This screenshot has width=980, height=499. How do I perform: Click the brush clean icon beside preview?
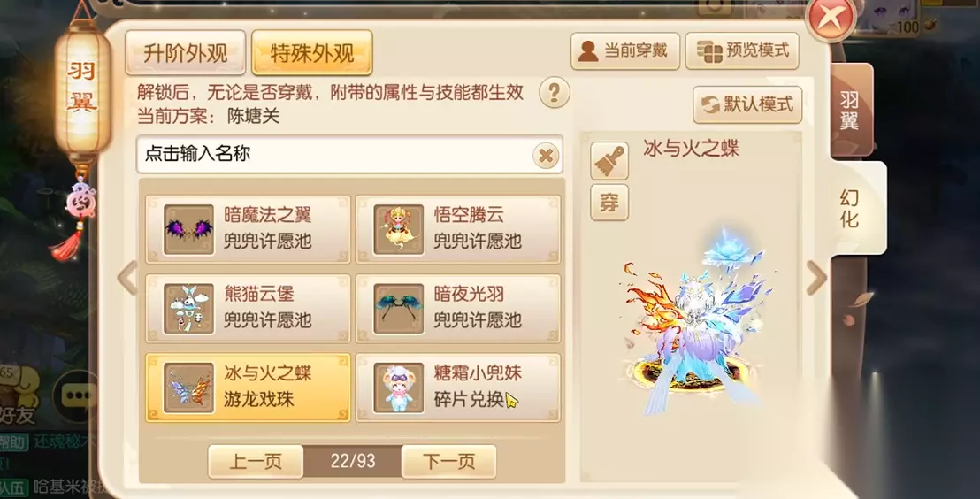click(609, 161)
